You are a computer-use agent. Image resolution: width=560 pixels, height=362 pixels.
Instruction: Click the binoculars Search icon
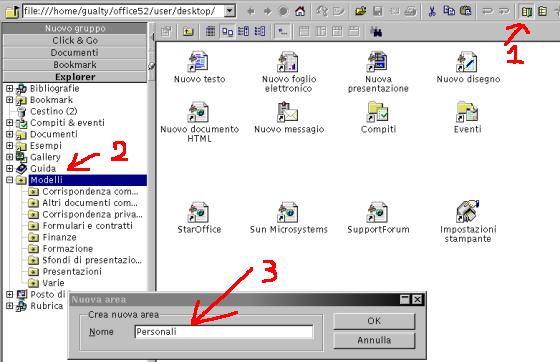tap(376, 32)
